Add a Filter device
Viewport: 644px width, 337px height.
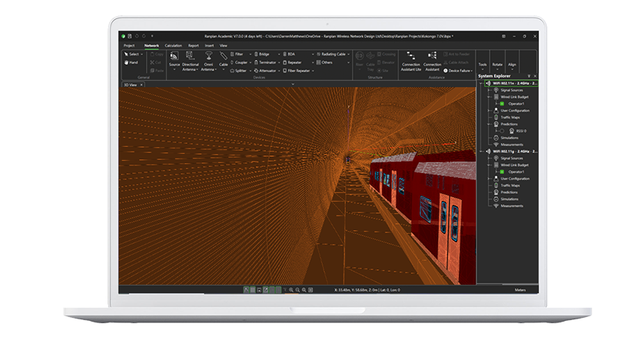237,55
